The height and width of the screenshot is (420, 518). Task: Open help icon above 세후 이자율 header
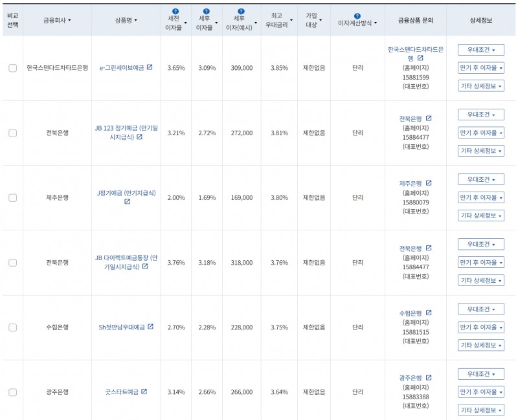[x=207, y=12]
